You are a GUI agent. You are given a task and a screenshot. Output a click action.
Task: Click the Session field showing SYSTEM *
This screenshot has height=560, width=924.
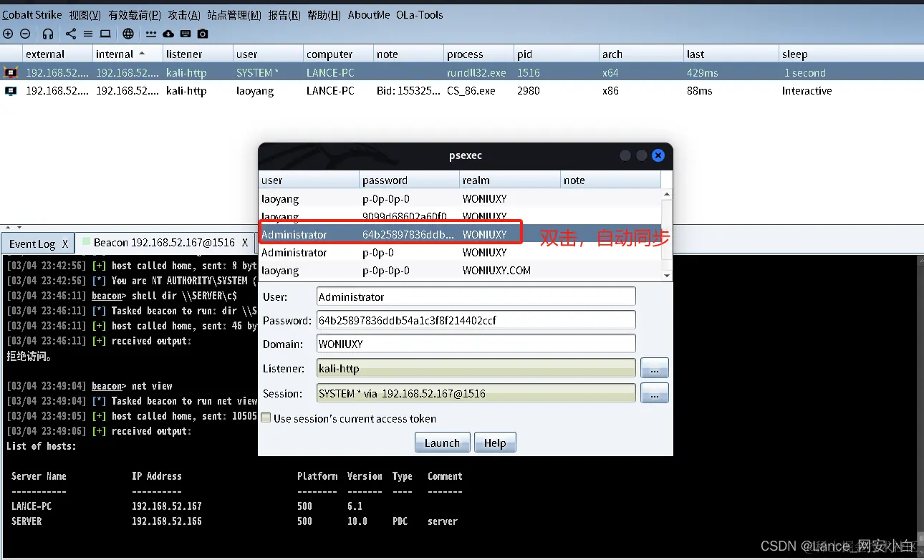click(x=476, y=393)
